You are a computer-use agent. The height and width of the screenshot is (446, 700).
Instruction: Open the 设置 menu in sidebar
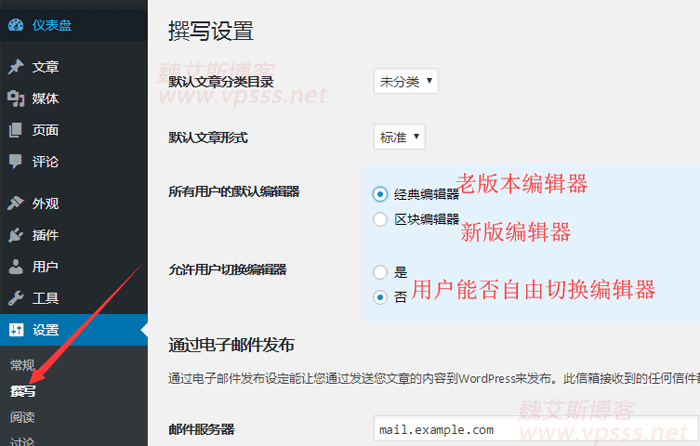pyautogui.click(x=45, y=330)
